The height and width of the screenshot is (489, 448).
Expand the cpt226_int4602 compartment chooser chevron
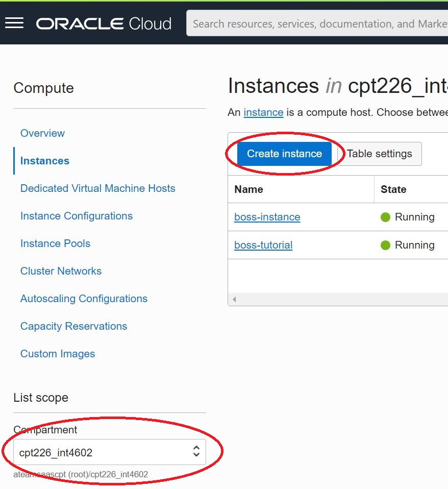click(x=196, y=452)
